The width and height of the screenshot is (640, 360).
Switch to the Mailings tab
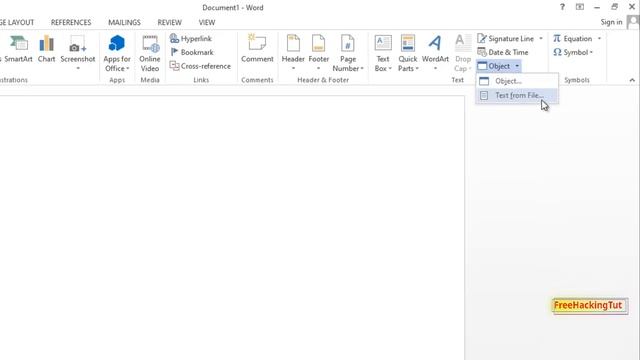point(124,22)
